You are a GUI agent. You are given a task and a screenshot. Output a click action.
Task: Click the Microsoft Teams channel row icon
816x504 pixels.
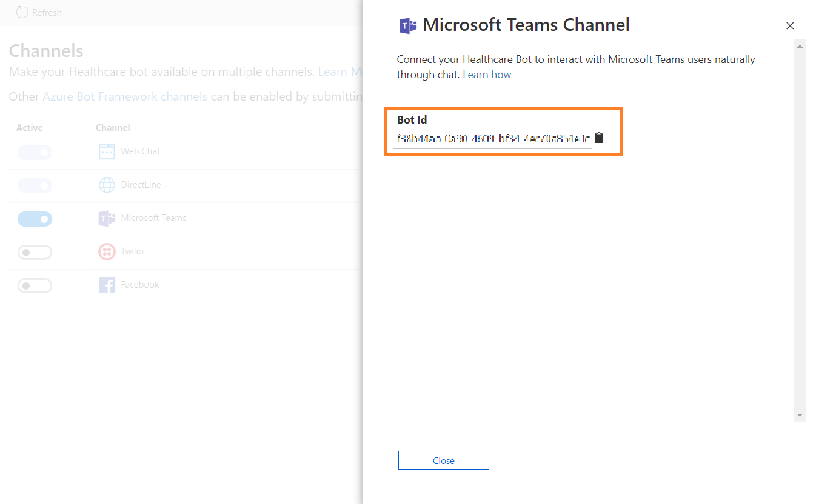(x=107, y=218)
